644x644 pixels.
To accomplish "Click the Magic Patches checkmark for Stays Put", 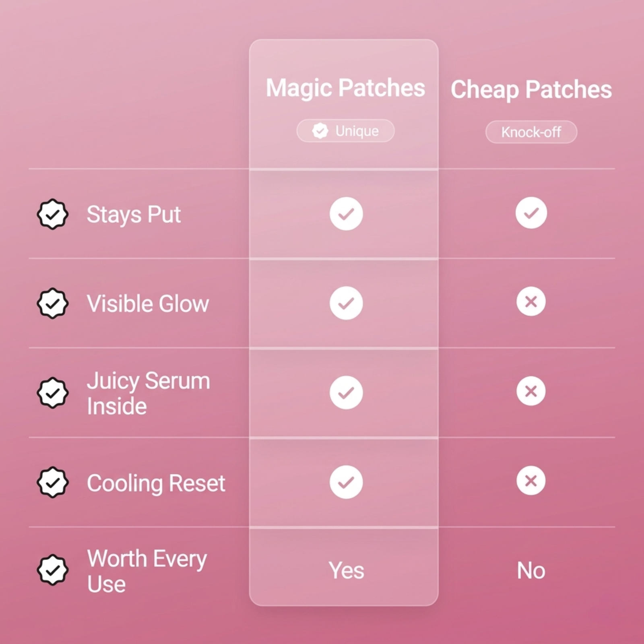I will coord(346,214).
